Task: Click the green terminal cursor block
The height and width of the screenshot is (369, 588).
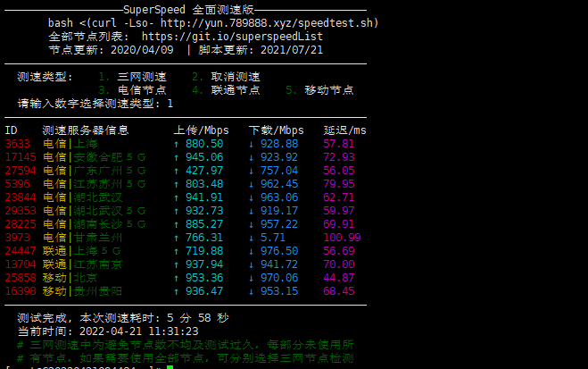Action: (x=170, y=367)
